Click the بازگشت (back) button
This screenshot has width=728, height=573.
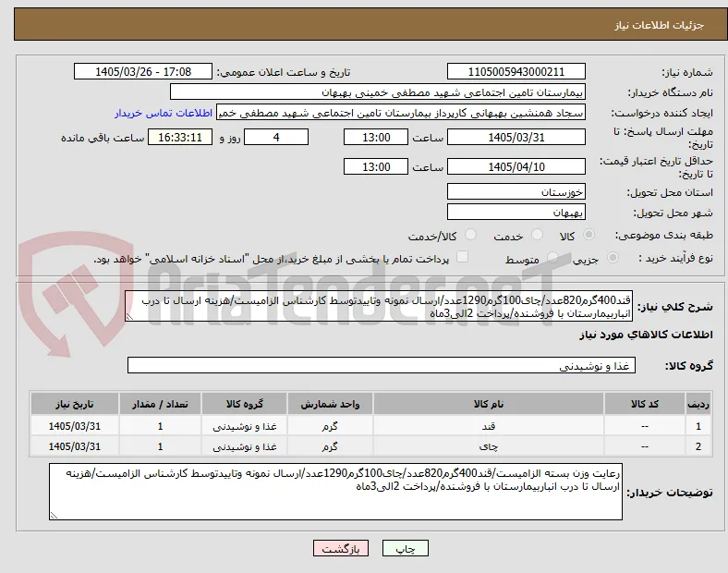tap(341, 548)
